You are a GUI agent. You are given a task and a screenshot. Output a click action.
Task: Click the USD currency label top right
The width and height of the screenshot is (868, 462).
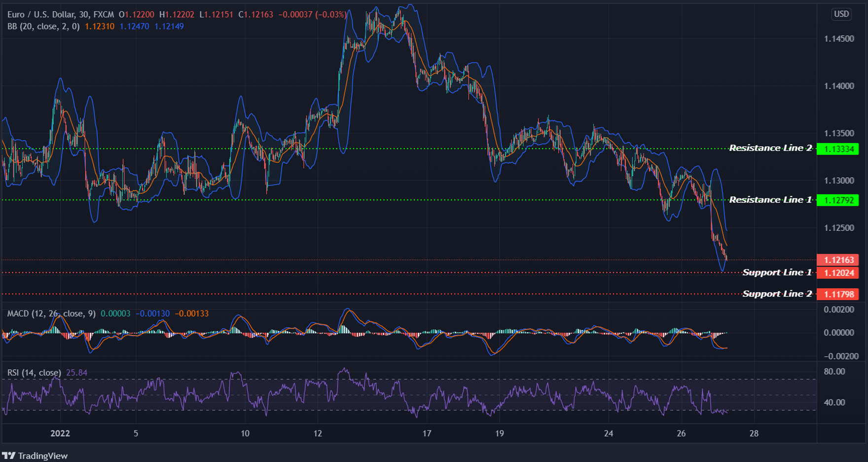[x=841, y=14]
